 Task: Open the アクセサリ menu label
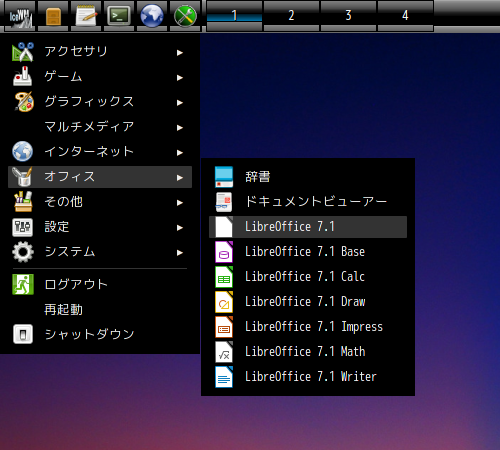pos(76,51)
